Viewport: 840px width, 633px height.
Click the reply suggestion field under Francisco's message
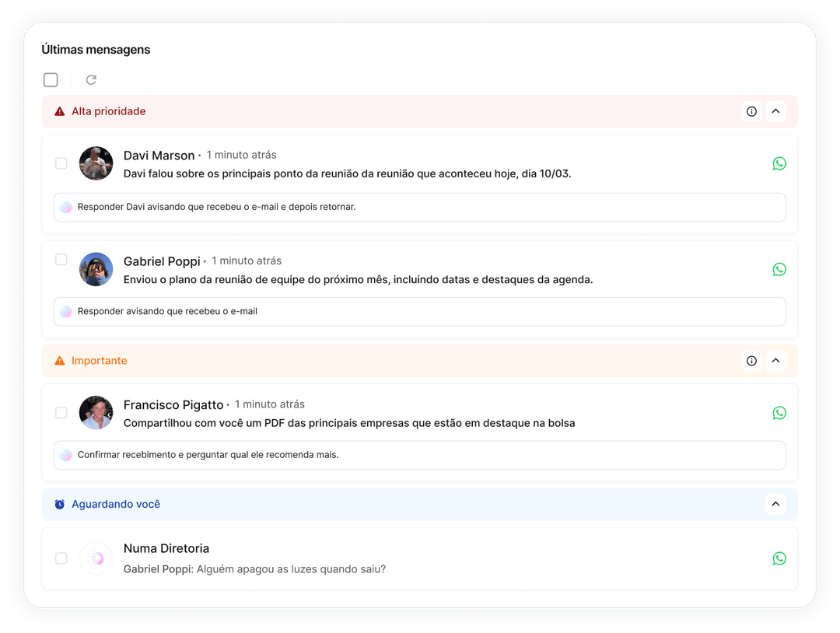point(420,455)
